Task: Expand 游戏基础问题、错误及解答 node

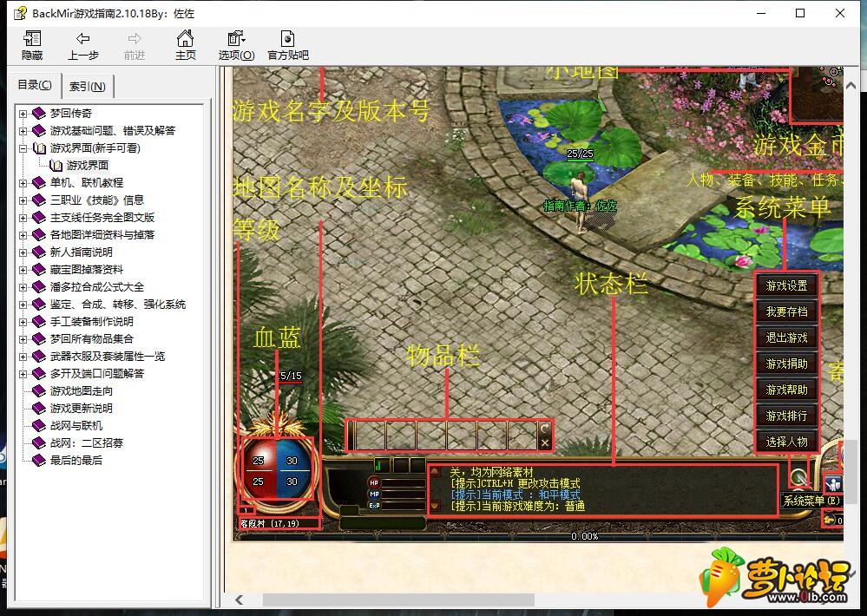Action: 23,131
